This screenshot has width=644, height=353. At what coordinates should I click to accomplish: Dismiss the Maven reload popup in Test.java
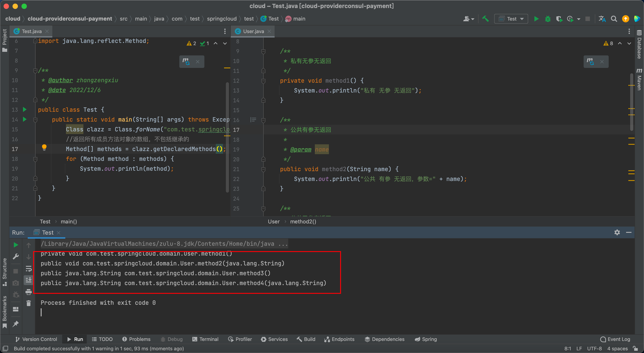197,62
